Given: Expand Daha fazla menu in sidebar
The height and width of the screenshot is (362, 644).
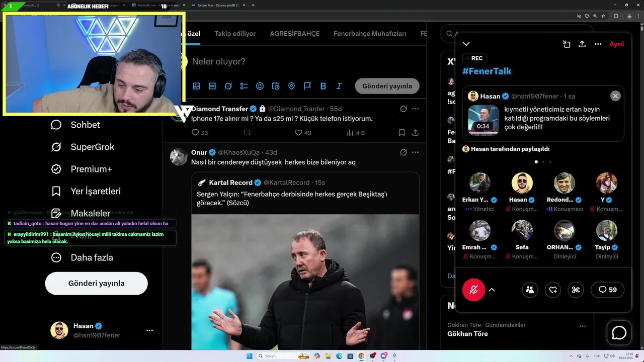Looking at the screenshot, I should (82, 257).
